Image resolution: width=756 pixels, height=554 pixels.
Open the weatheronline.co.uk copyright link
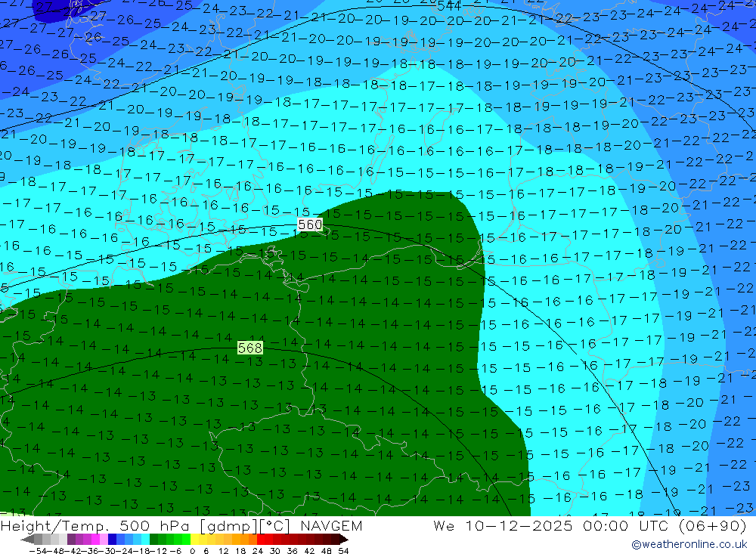(x=689, y=544)
